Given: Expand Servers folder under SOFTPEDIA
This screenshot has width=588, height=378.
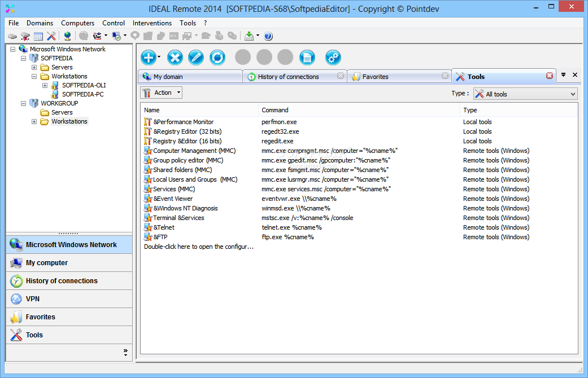Looking at the screenshot, I should 34,68.
